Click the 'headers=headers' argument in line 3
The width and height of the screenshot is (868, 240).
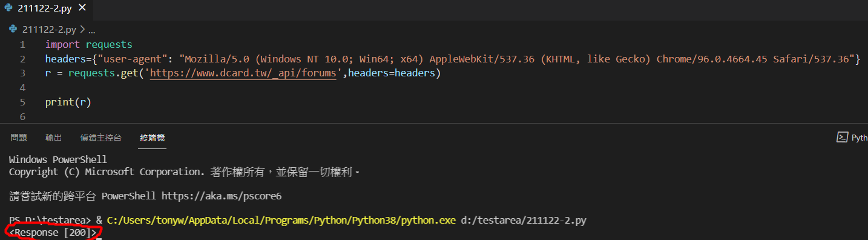pyautogui.click(x=392, y=73)
